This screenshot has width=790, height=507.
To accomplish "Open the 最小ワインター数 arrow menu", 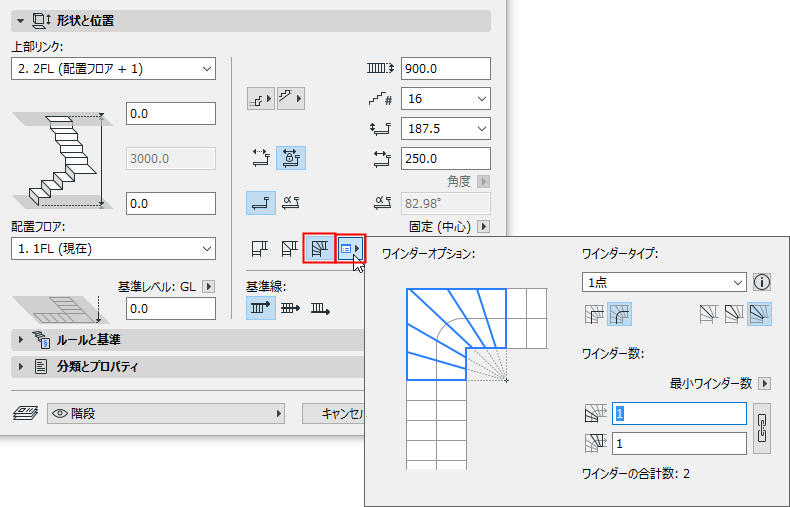I will click(x=764, y=384).
